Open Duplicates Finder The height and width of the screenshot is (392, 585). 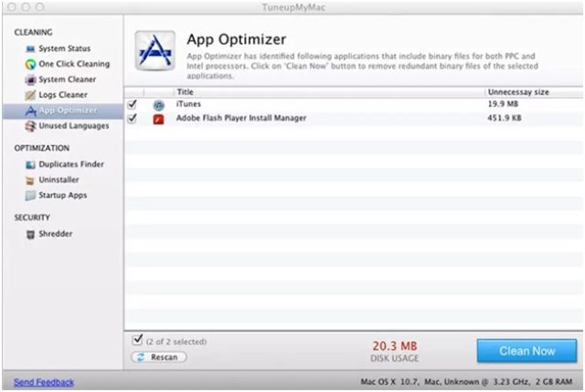71,164
